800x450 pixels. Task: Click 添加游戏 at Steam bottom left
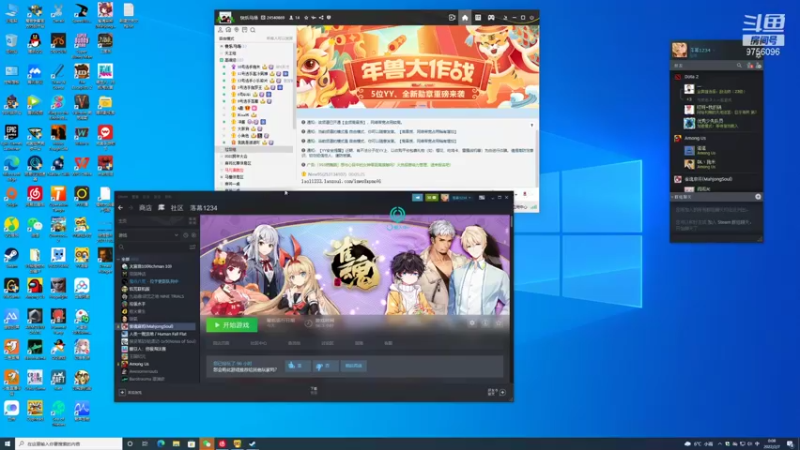(131, 392)
